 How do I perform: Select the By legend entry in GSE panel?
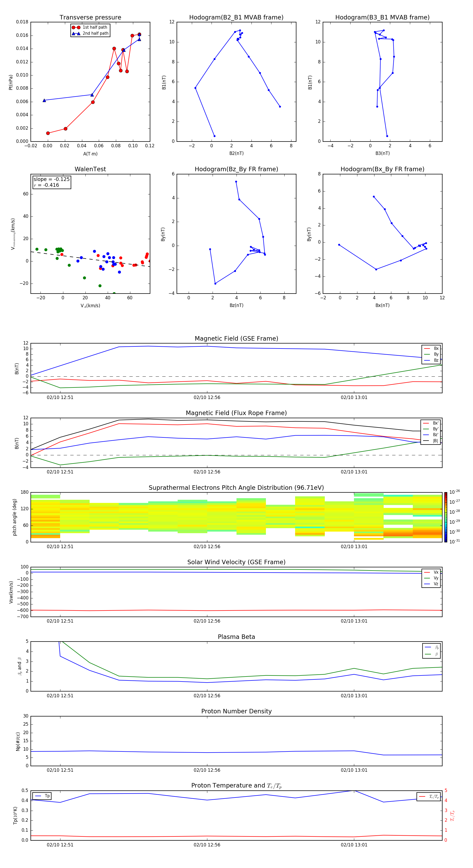click(x=431, y=354)
